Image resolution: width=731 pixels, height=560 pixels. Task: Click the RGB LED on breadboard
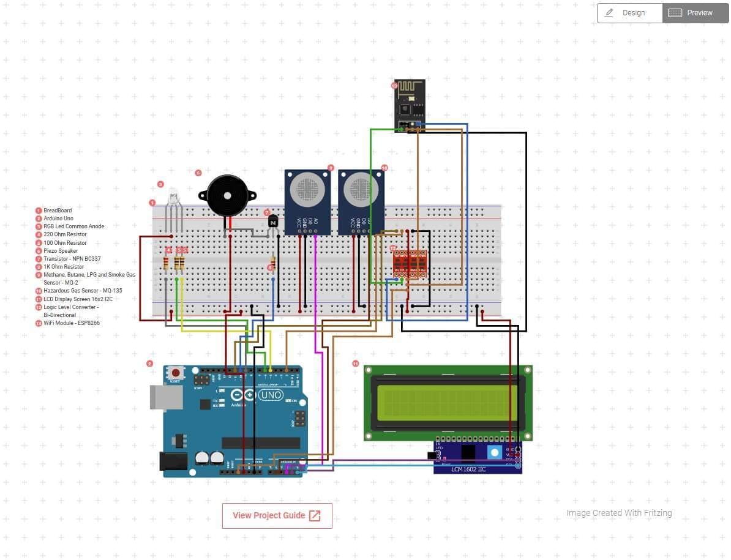(x=174, y=199)
